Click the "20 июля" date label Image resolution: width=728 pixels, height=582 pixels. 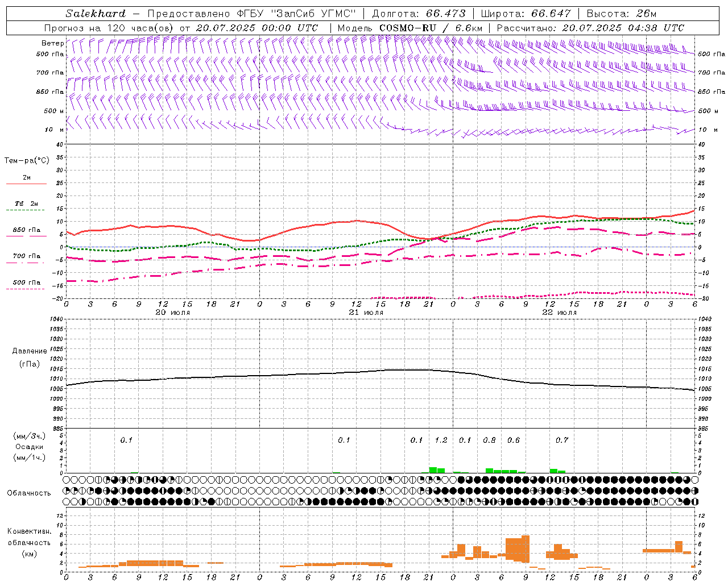pyautogui.click(x=173, y=313)
